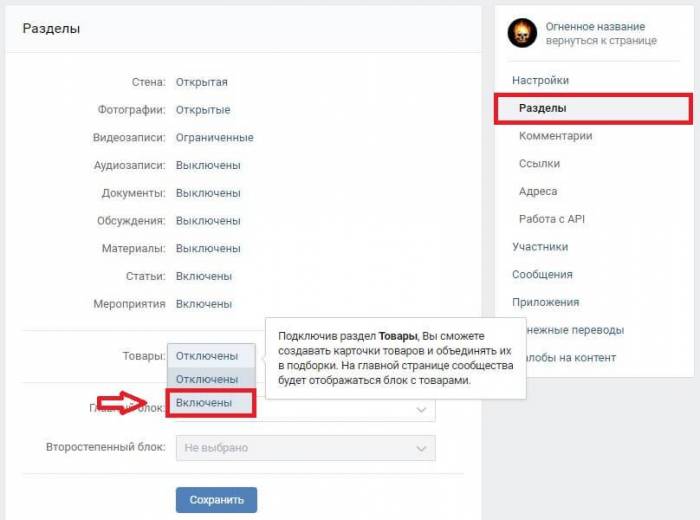Toggle Статьи Включены setting
Screen dimensions: 700x520
204,276
